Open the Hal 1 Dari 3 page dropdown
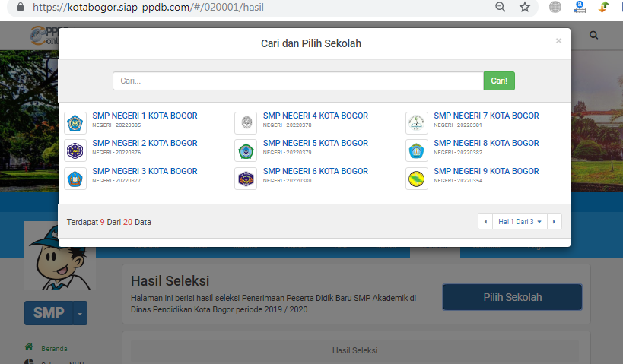The height and width of the screenshot is (364, 623). tap(520, 221)
